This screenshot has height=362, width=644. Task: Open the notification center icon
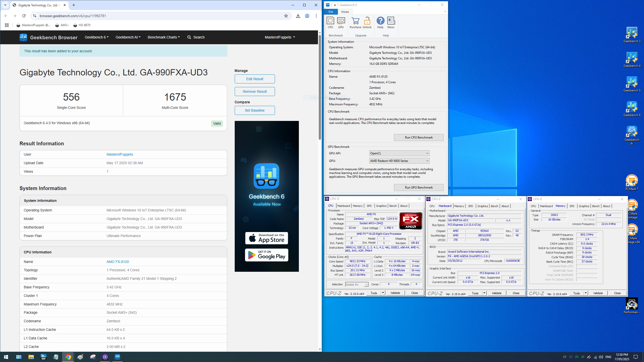click(x=636, y=357)
